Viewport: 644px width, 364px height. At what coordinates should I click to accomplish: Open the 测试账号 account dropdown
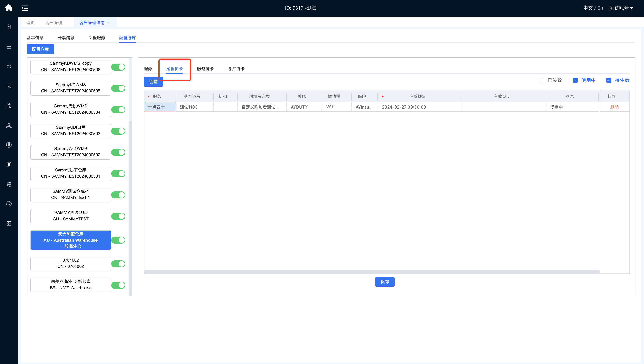point(621,8)
